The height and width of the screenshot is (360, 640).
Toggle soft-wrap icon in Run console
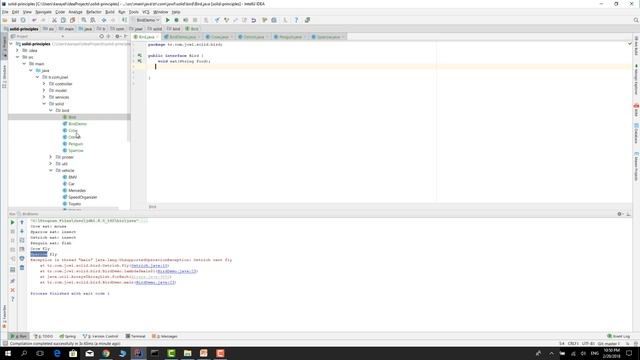coord(22,240)
